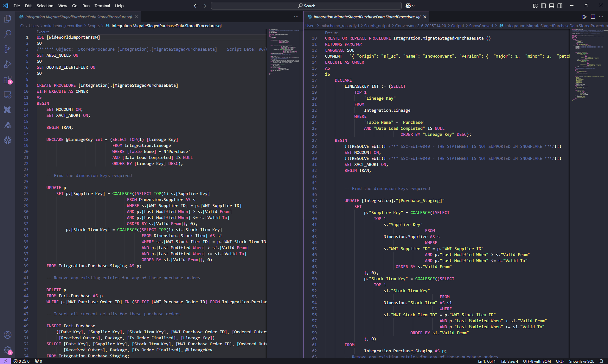Open the SnowConvert breadcrumb item
Screen dimensions: 608x364
pyautogui.click(x=481, y=26)
